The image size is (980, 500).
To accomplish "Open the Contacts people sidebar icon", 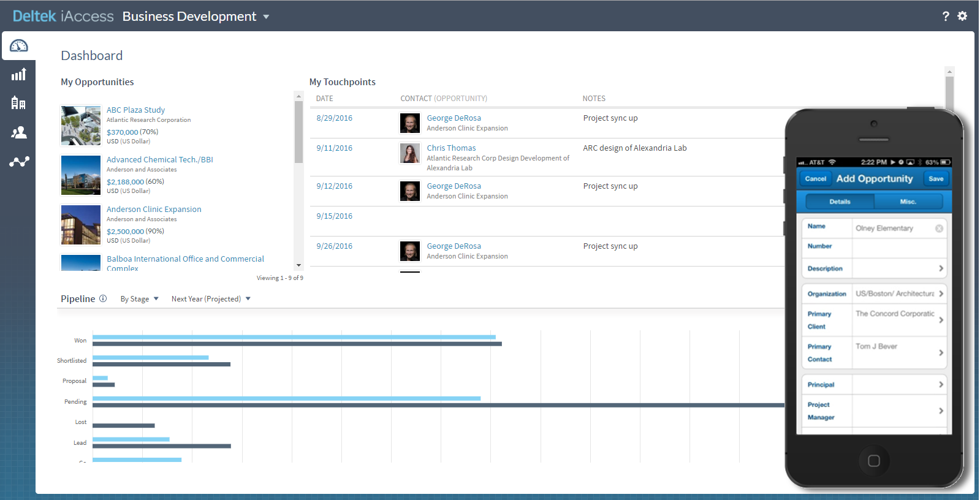I will click(x=19, y=132).
